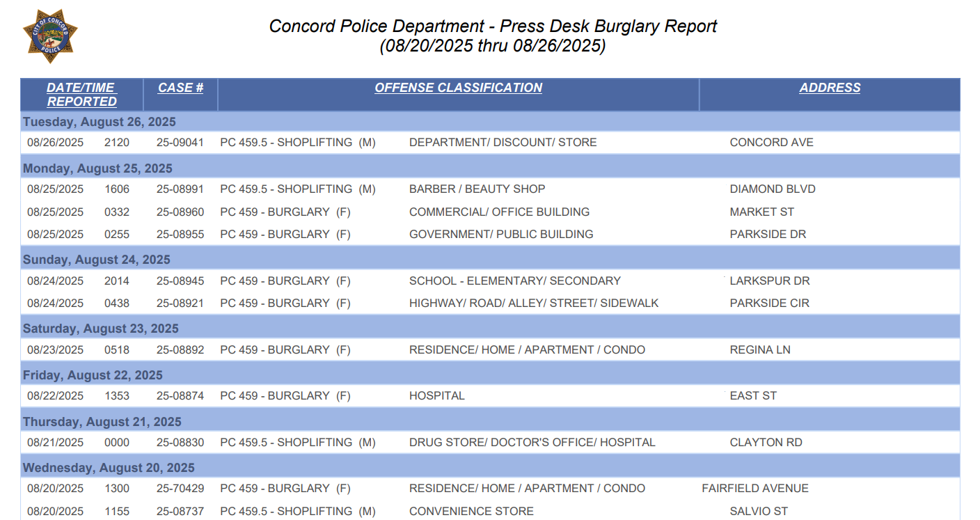Click the FAIRFIELD AVENUE address

click(755, 489)
